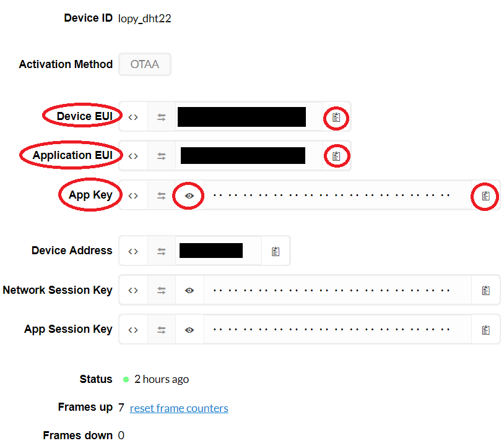Switch byte order of Device Address
Viewport: 504px width, 446px height.
tap(162, 251)
